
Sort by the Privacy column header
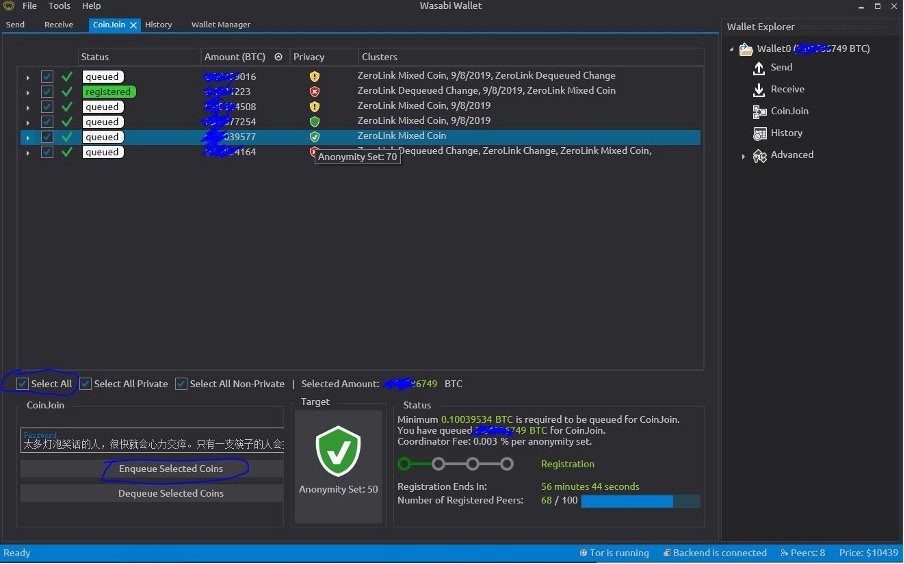(x=323, y=57)
